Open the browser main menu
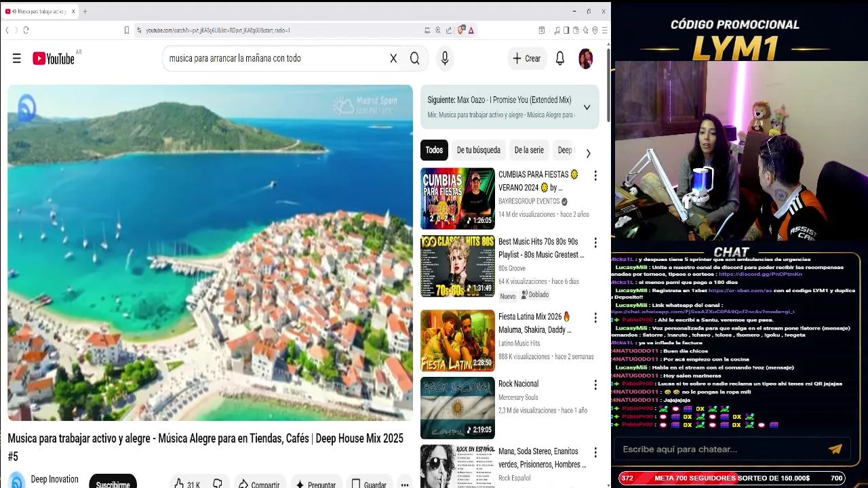The height and width of the screenshot is (488, 868). tap(605, 30)
